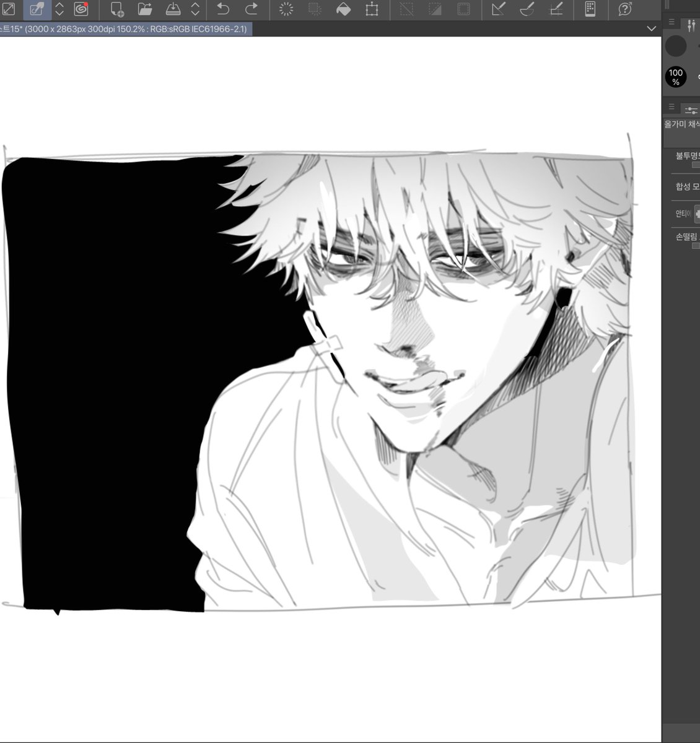Image resolution: width=700 pixels, height=743 pixels.
Task: Toggle snap to special ruler icon
Action: pyautogui.click(x=527, y=9)
